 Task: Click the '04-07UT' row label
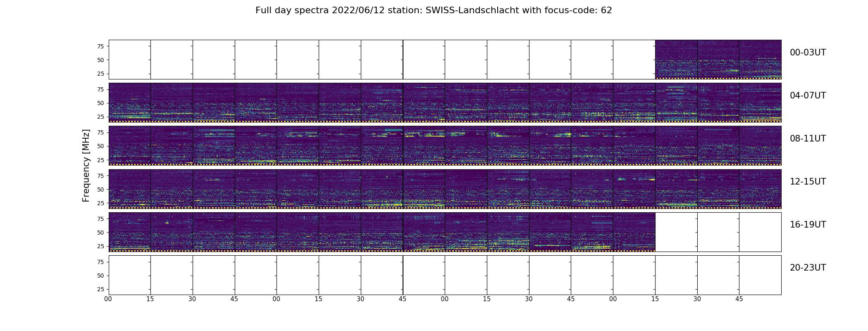click(808, 96)
